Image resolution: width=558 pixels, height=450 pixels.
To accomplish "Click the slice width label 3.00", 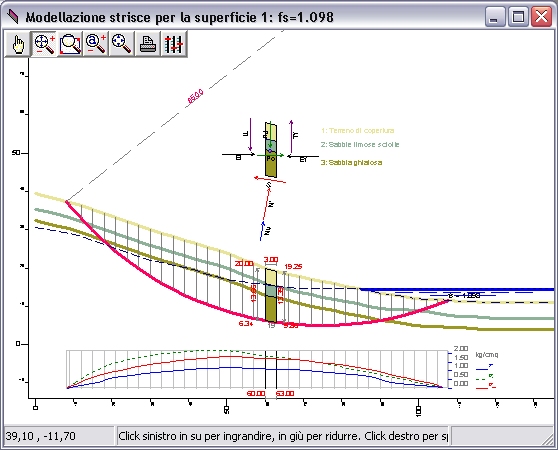I will (x=271, y=260).
